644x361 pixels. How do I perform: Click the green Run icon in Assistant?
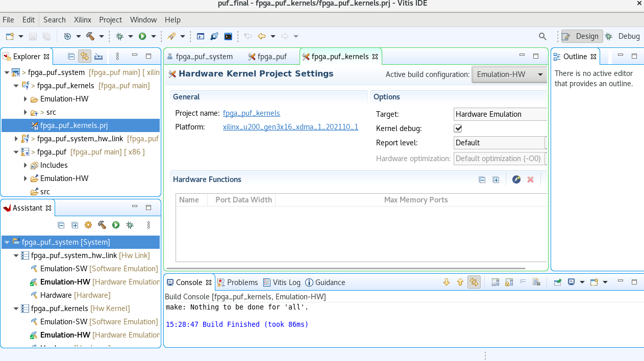tap(116, 225)
